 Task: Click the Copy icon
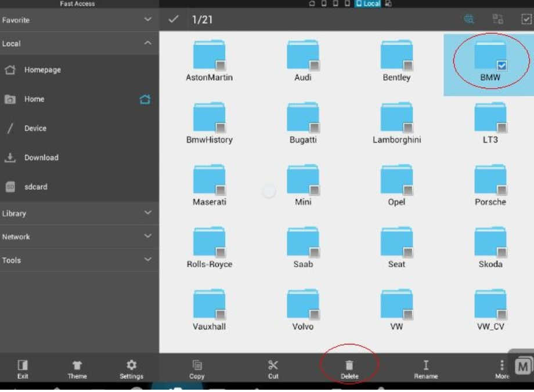(x=197, y=365)
